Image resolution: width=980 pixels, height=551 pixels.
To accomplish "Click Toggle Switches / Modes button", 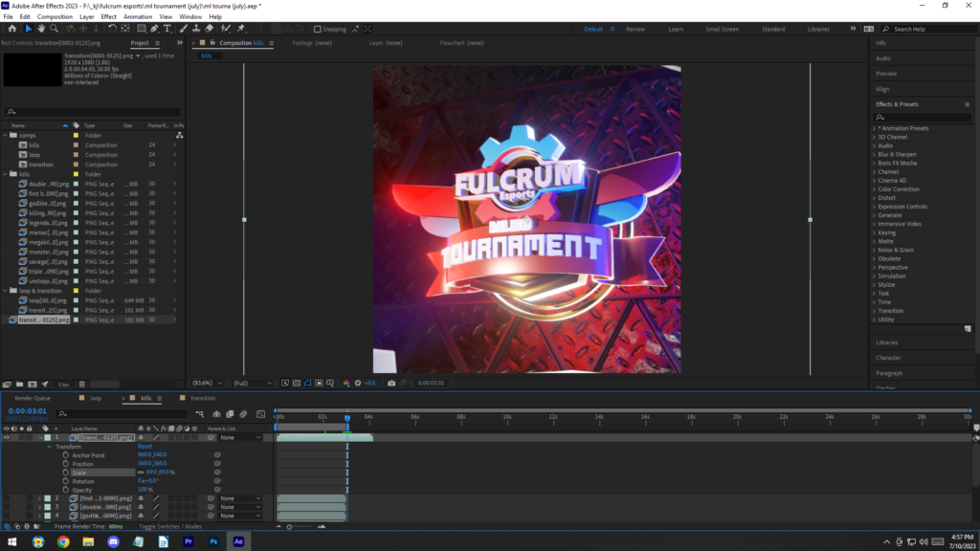I will click(170, 526).
